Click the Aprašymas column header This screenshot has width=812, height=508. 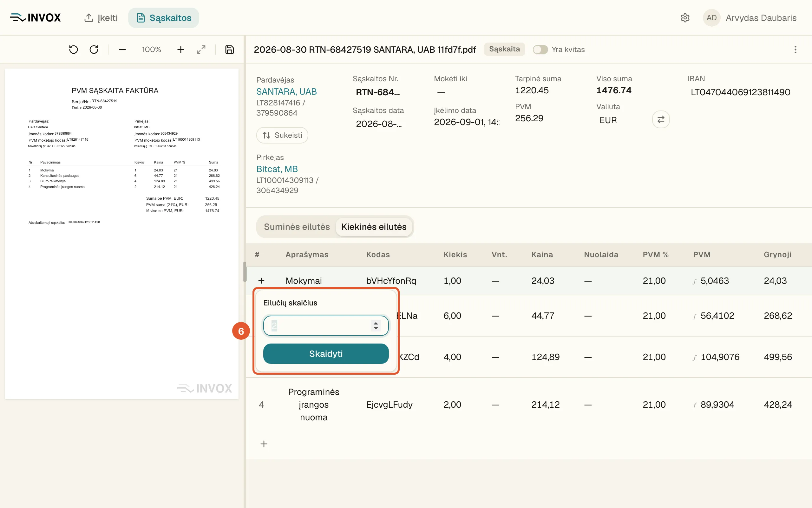pyautogui.click(x=307, y=255)
